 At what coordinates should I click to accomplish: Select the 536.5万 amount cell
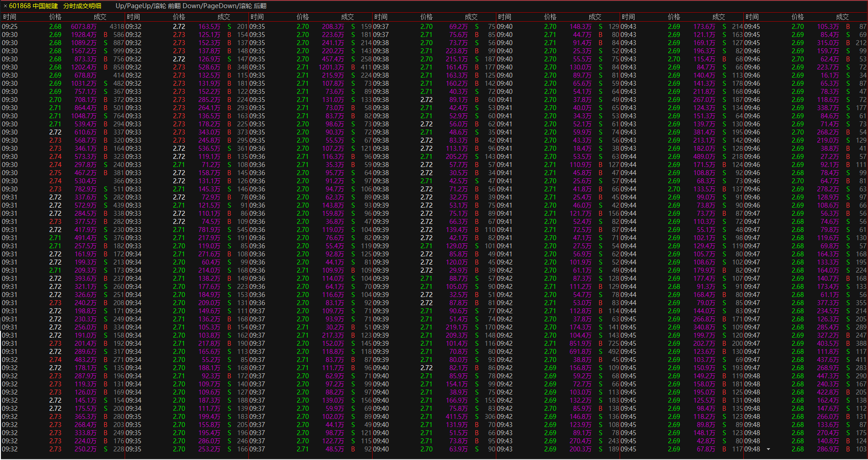(209, 149)
